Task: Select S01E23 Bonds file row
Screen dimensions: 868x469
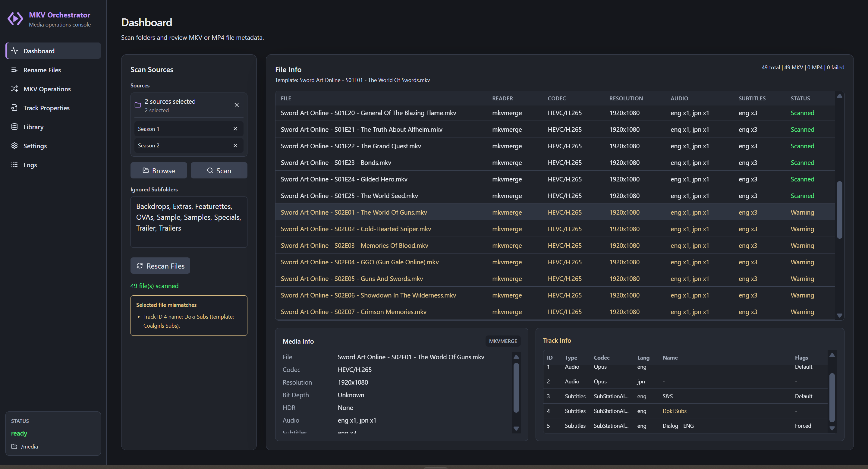Action: (x=555, y=162)
